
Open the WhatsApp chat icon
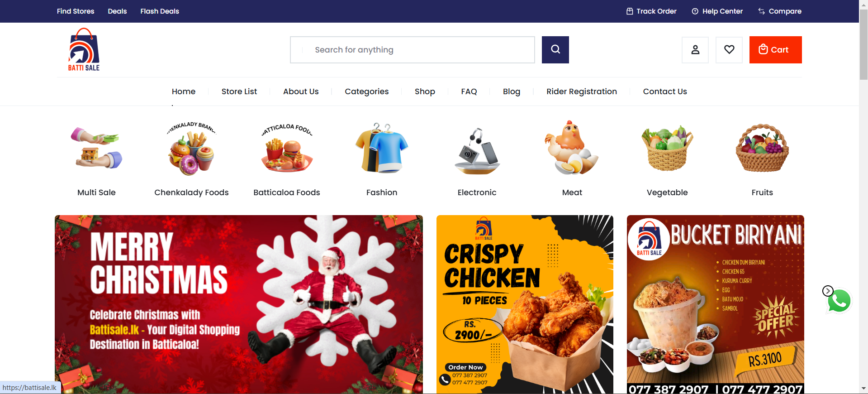839,301
